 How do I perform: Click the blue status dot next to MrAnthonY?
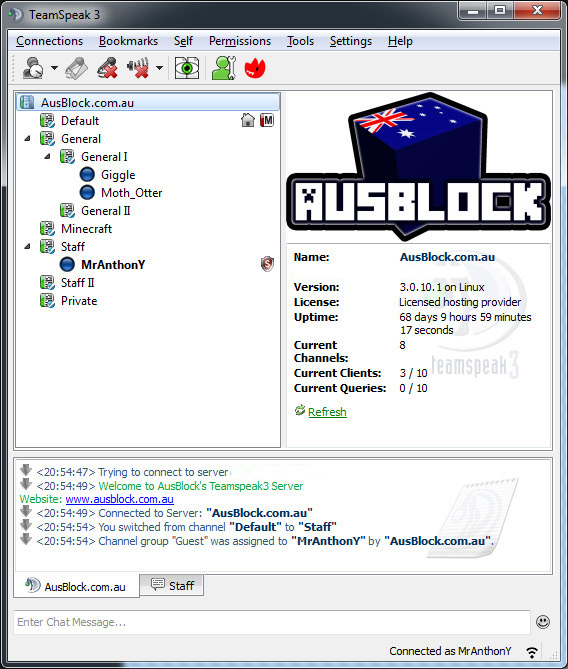[67, 265]
